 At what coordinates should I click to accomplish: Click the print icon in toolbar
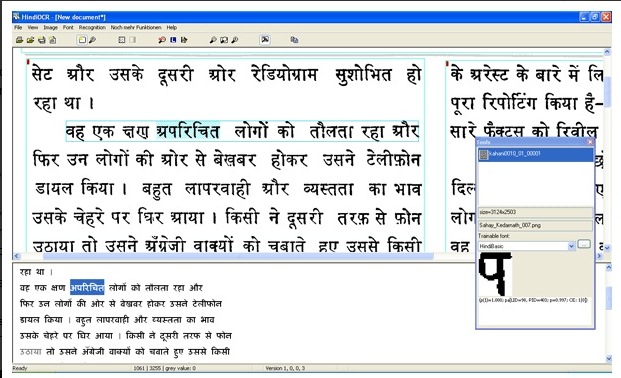click(41, 40)
